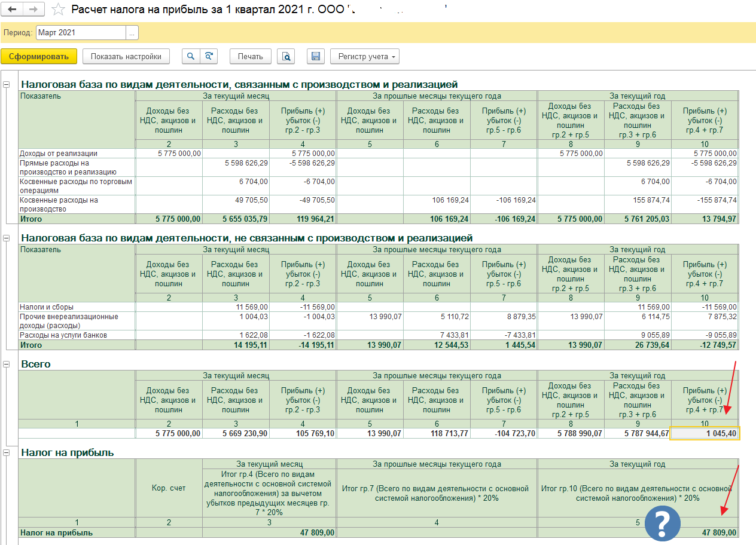The height and width of the screenshot is (545, 756).
Task: Click Показать настройки button
Action: [x=126, y=57]
